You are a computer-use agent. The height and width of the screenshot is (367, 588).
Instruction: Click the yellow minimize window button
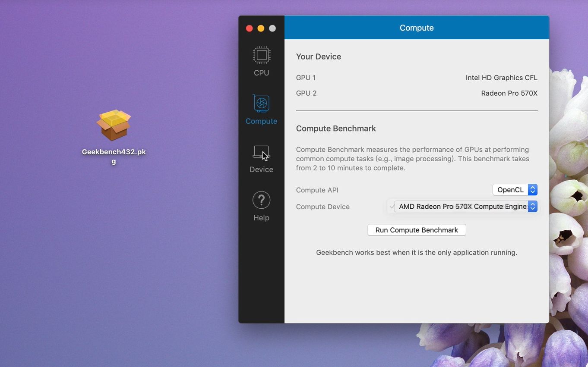click(x=261, y=28)
